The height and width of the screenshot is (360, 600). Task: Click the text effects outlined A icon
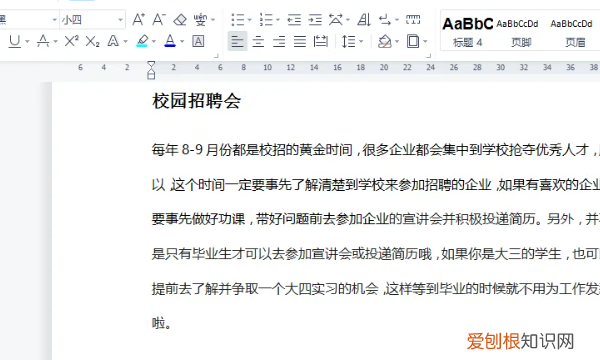pyautogui.click(x=113, y=41)
